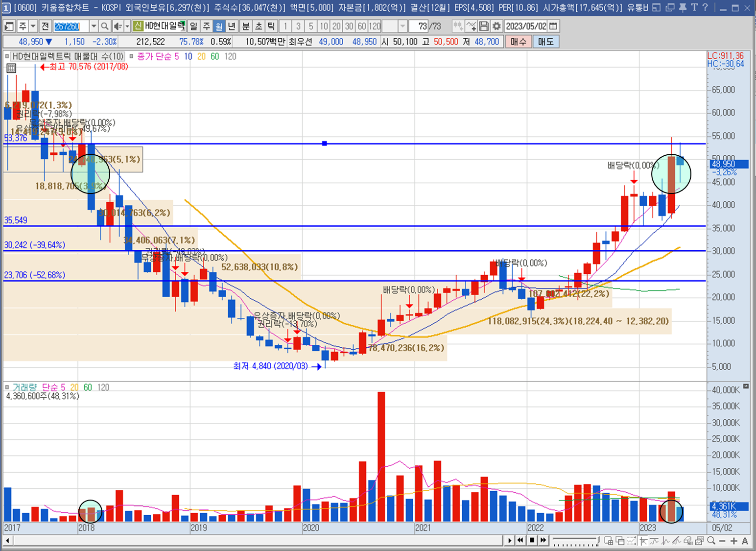Image resolution: width=756 pixels, height=551 pixels.
Task: Click the zoom magnifier icon at bottom
Action: (x=711, y=541)
